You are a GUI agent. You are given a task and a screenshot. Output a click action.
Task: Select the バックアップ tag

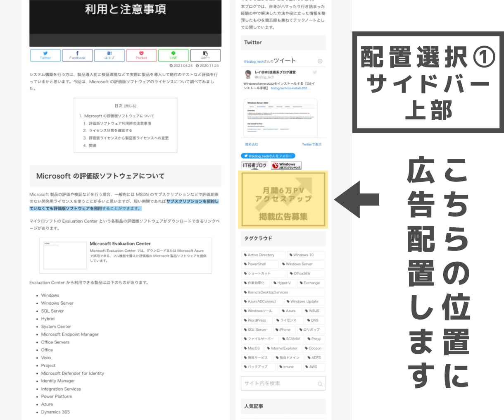(257, 367)
